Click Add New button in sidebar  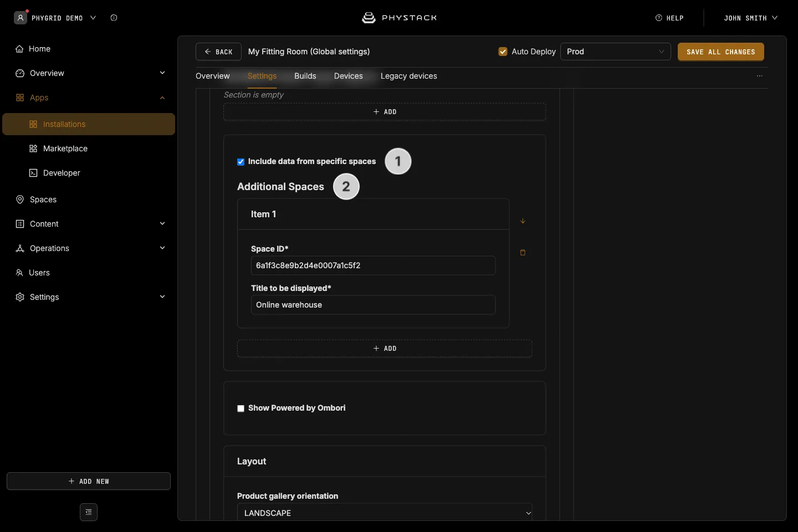(x=89, y=481)
